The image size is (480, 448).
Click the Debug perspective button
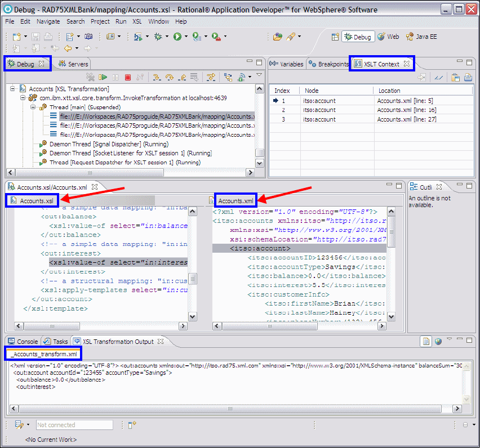(358, 37)
